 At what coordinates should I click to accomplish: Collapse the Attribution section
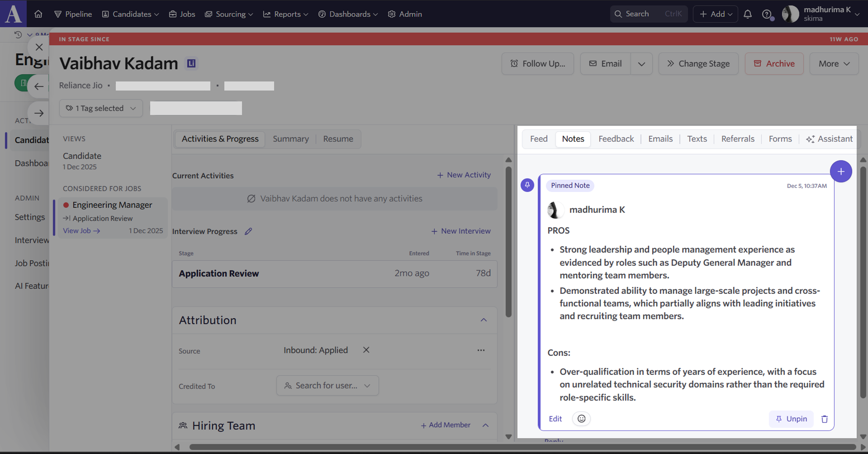484,320
